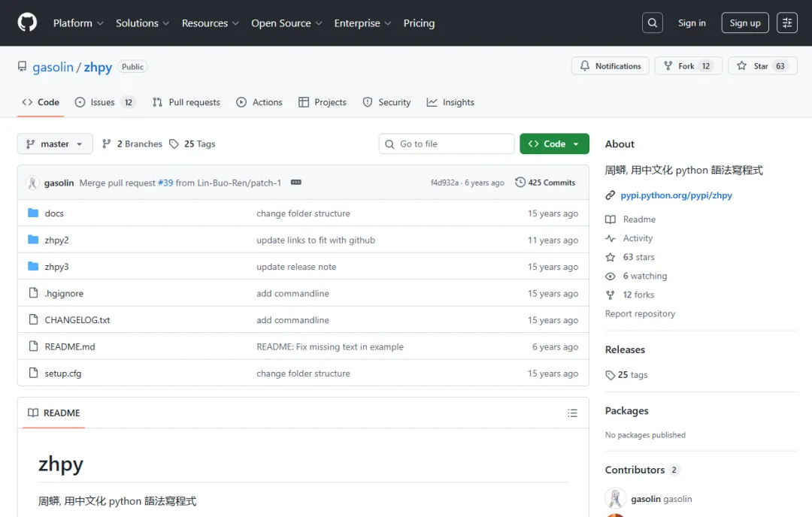Click the eye icon beside 6 watching
Image resolution: width=812 pixels, height=517 pixels.
click(611, 276)
